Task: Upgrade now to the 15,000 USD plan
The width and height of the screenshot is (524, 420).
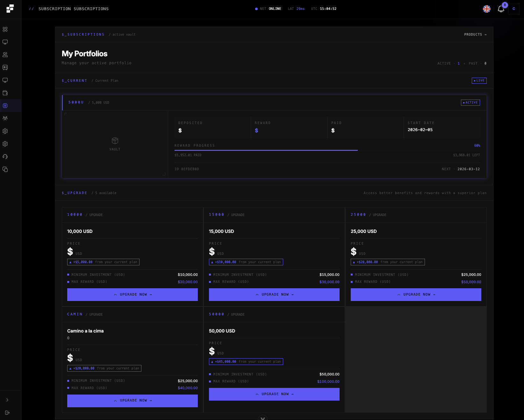Action: click(x=274, y=294)
